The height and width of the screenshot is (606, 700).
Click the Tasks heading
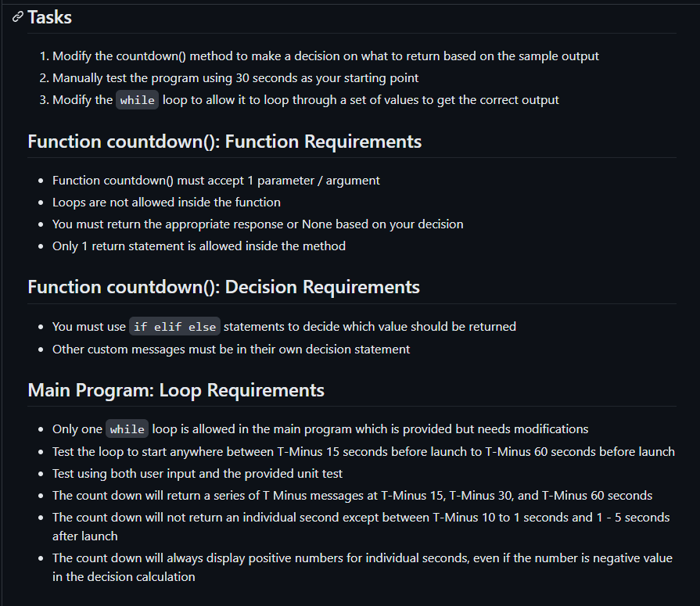49,17
